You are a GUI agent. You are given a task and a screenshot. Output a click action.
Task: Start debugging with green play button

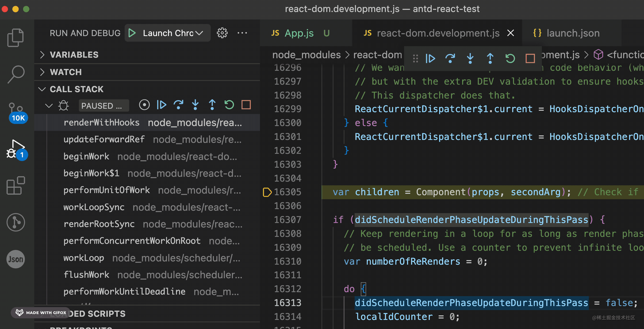132,33
